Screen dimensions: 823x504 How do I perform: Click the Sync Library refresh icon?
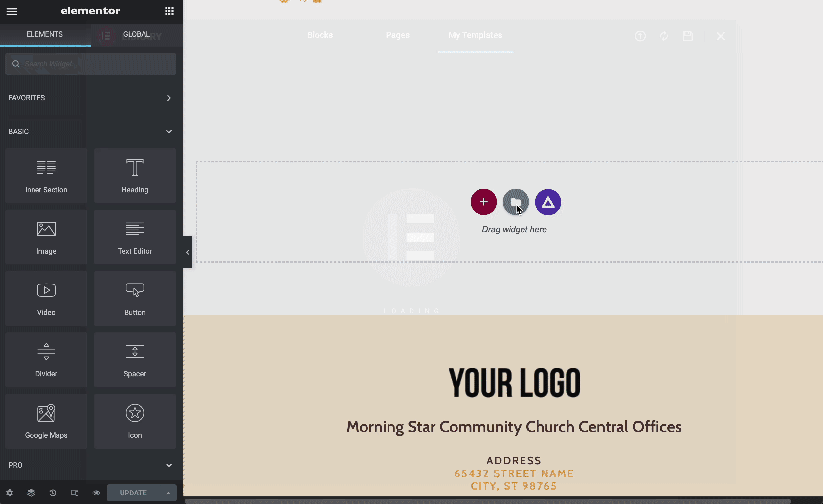pyautogui.click(x=664, y=36)
